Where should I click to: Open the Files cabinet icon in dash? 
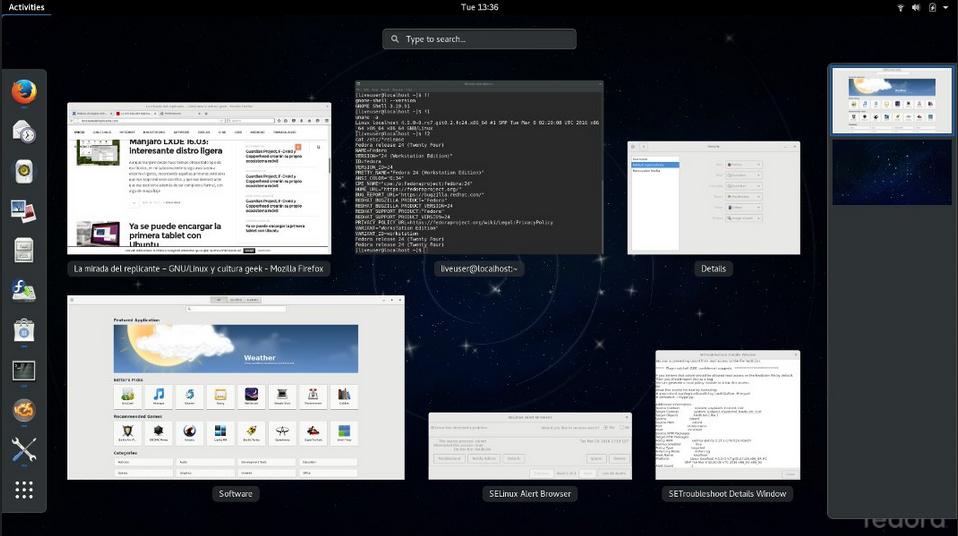coord(24,250)
